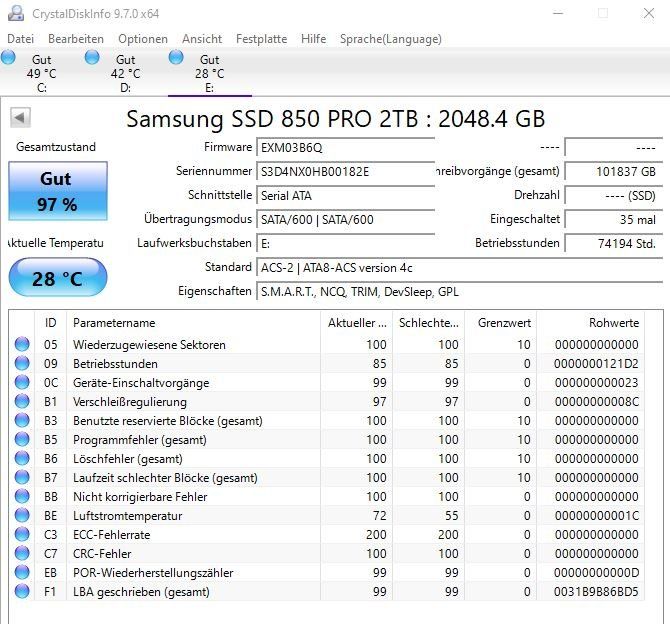The width and height of the screenshot is (670, 624).
Task: Click the blue status orb for drive E:
Action: click(176, 57)
